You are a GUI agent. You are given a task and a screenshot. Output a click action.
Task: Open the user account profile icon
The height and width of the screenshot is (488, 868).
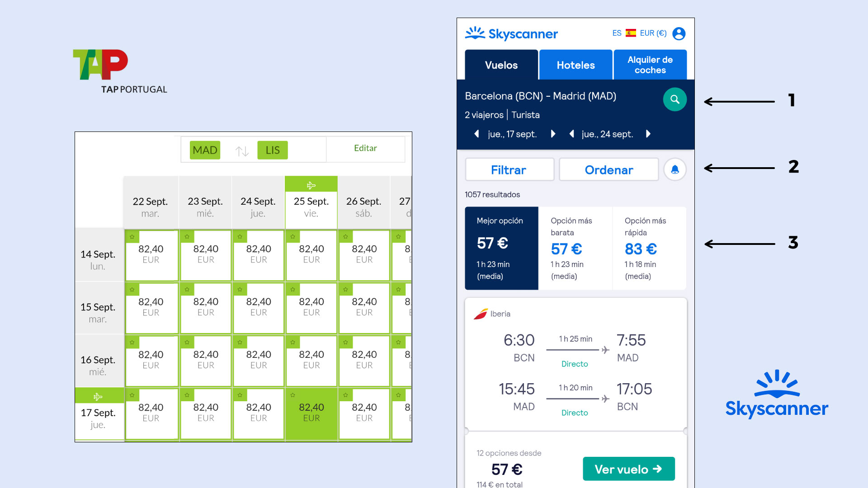click(679, 33)
